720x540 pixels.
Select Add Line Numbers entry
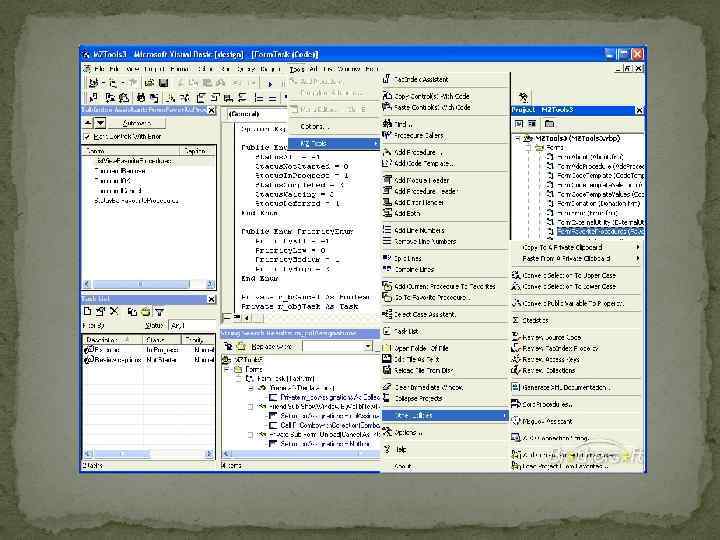pos(445,231)
